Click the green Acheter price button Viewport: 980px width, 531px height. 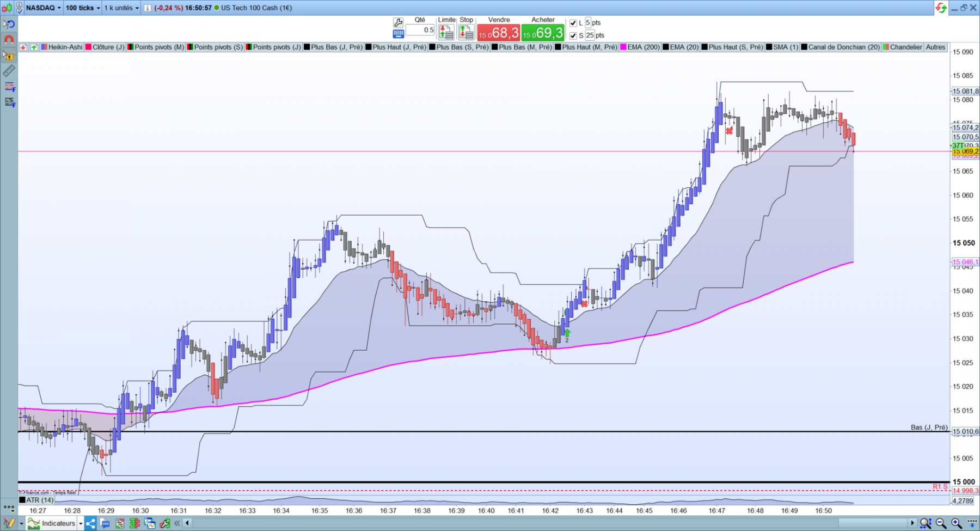(x=543, y=33)
